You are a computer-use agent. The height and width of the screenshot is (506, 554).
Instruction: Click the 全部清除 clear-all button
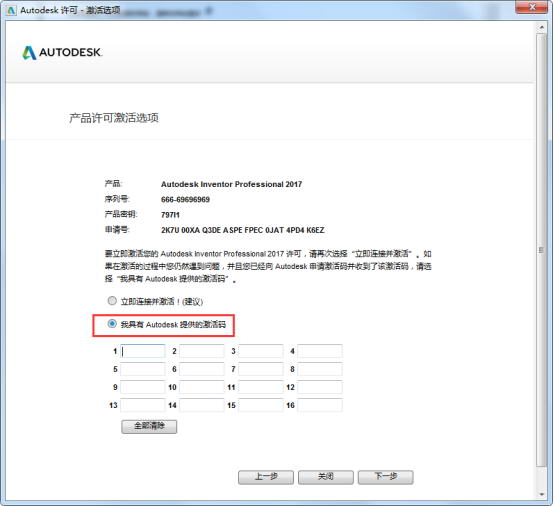pyautogui.click(x=149, y=426)
